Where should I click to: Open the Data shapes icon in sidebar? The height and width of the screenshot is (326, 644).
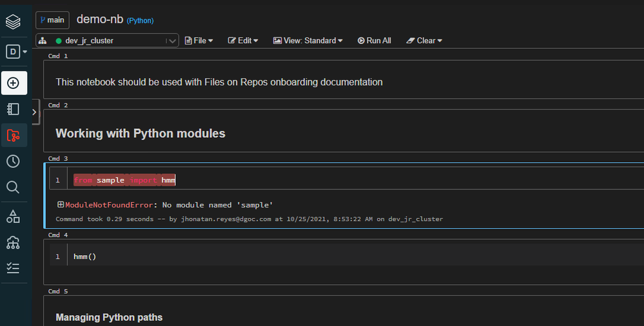point(13,216)
